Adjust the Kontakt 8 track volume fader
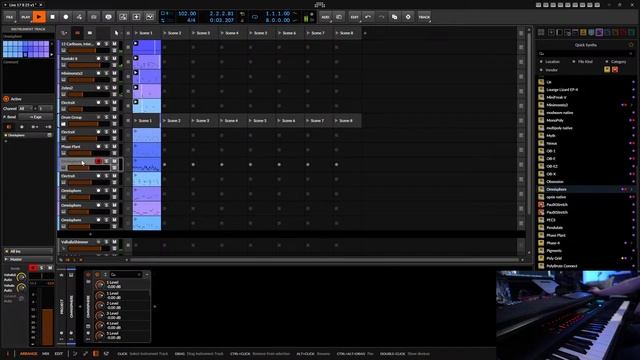The image size is (640, 360). pos(89,65)
